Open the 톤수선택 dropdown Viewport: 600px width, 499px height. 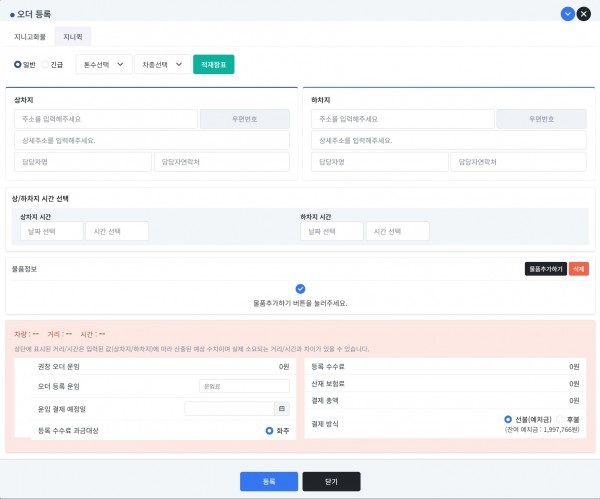(104, 64)
